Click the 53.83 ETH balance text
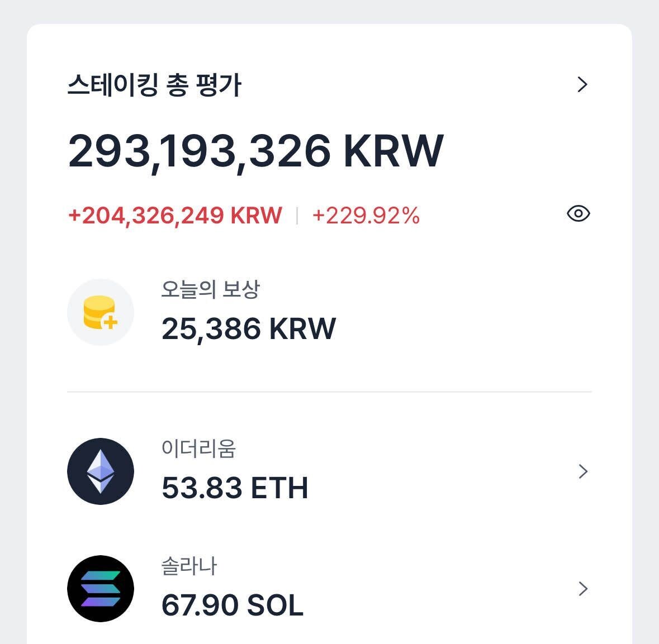This screenshot has height=644, width=659. coord(235,487)
